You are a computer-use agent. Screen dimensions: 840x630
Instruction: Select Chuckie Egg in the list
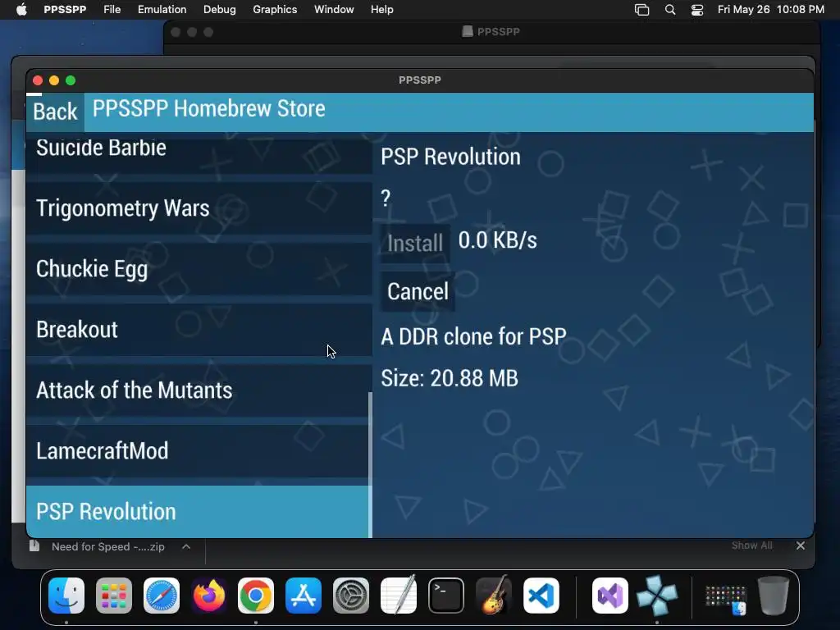click(x=199, y=268)
